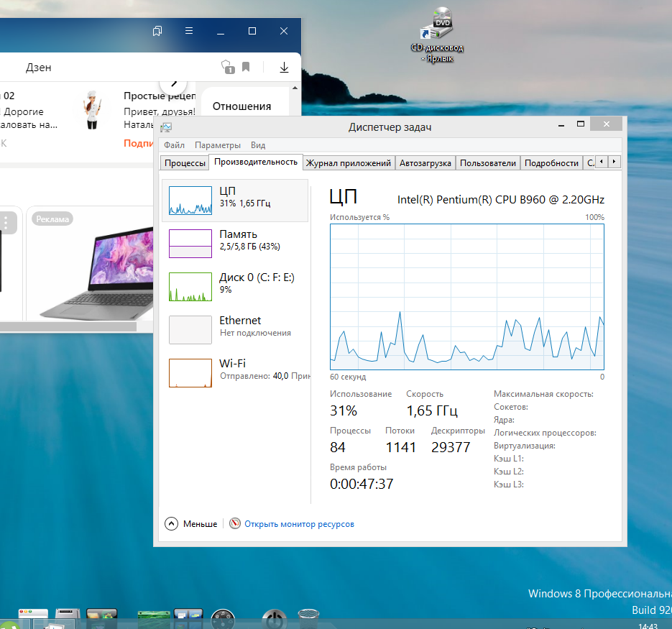
Task: Click the next arrow in the Дзен carousel
Action: coord(174,83)
